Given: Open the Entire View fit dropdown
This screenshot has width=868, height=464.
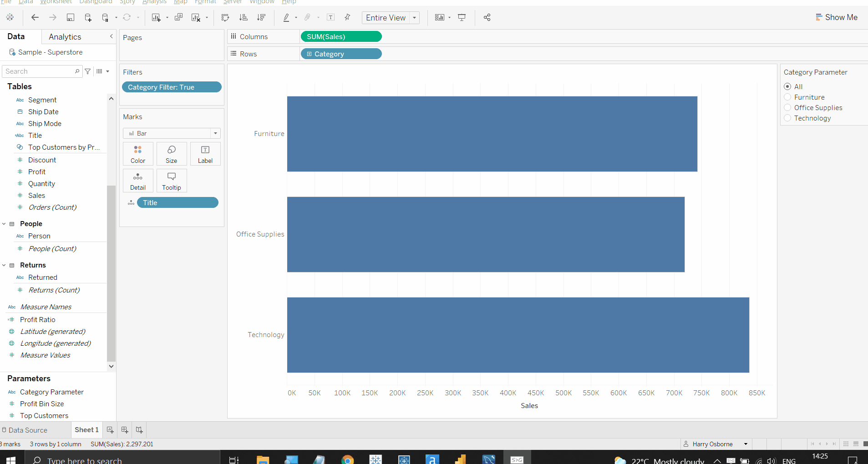Looking at the screenshot, I should click(x=414, y=18).
